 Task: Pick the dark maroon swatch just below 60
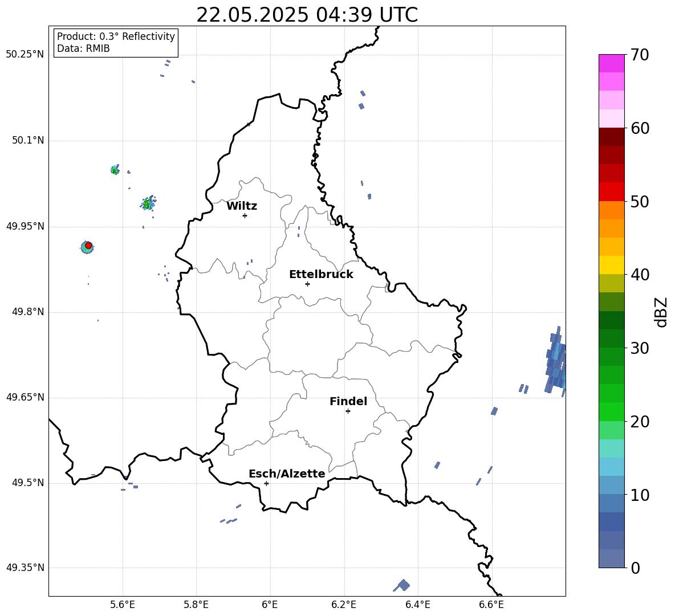point(611,137)
